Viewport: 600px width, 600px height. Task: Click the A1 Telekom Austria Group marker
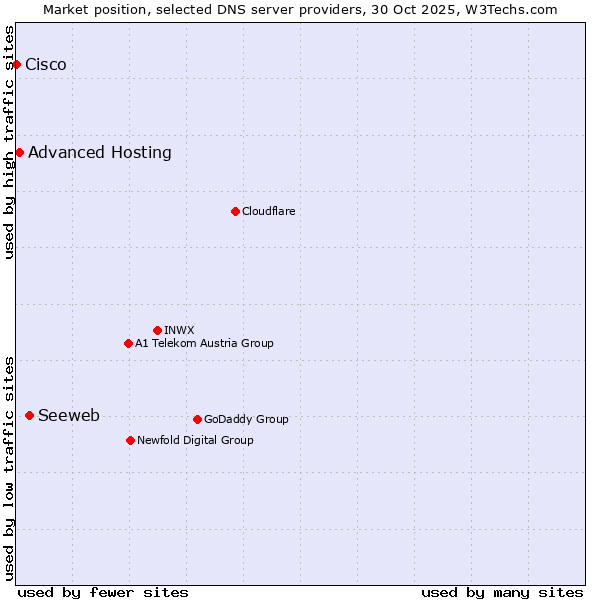coord(128,343)
